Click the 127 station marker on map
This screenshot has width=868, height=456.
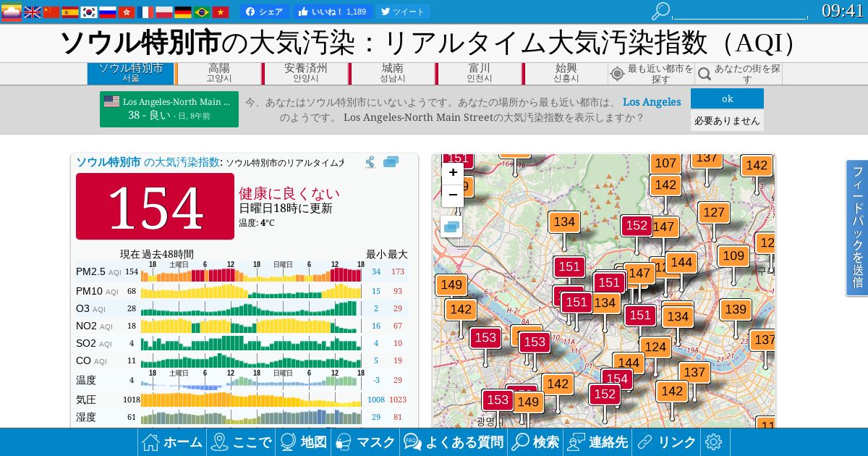tap(714, 212)
